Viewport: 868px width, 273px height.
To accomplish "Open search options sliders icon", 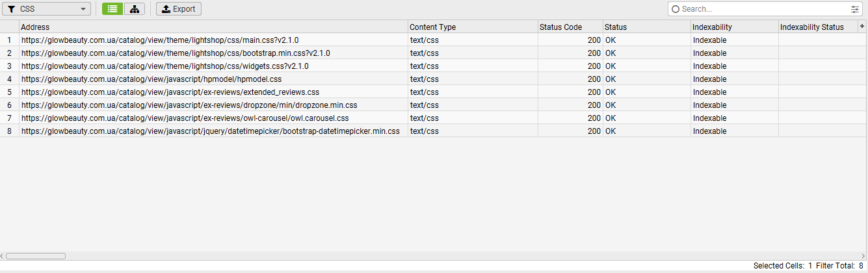I will pyautogui.click(x=854, y=9).
